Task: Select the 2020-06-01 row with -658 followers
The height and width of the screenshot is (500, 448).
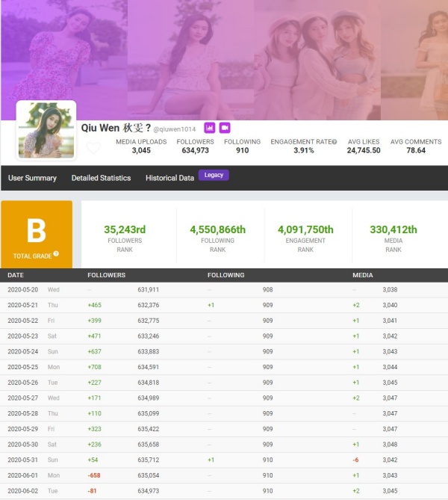Action: pos(224,475)
